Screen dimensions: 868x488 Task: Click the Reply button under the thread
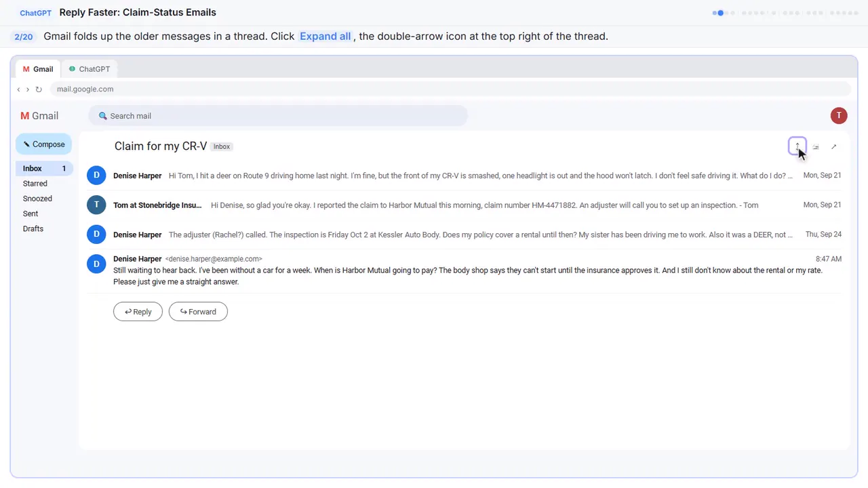tap(138, 312)
